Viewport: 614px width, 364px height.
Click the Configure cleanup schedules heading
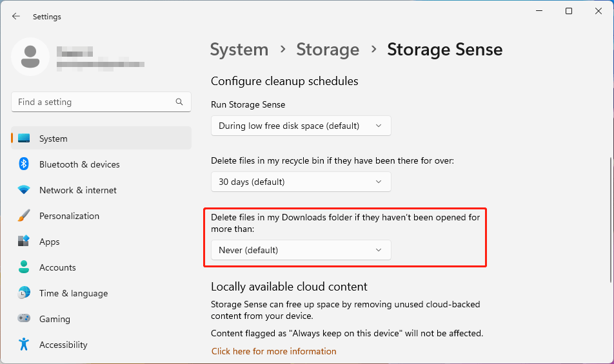284,81
